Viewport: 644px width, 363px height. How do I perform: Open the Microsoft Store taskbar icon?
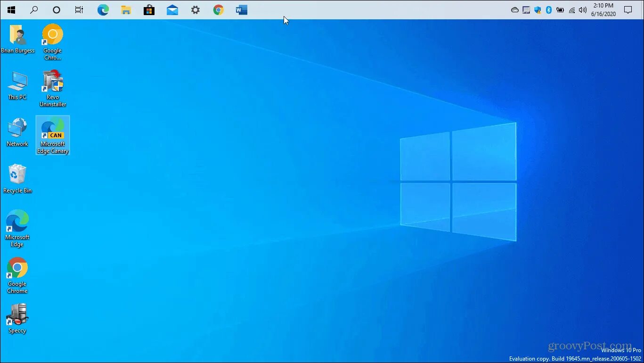149,10
